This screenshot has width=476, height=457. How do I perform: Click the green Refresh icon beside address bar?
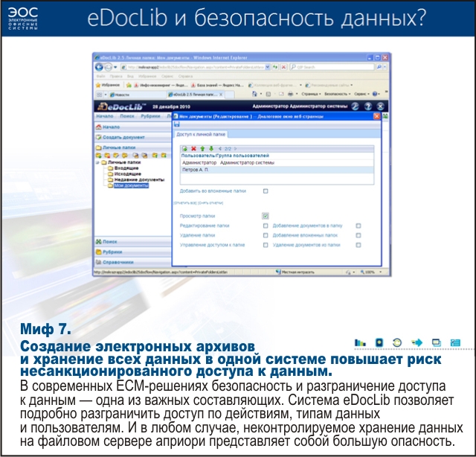275,67
